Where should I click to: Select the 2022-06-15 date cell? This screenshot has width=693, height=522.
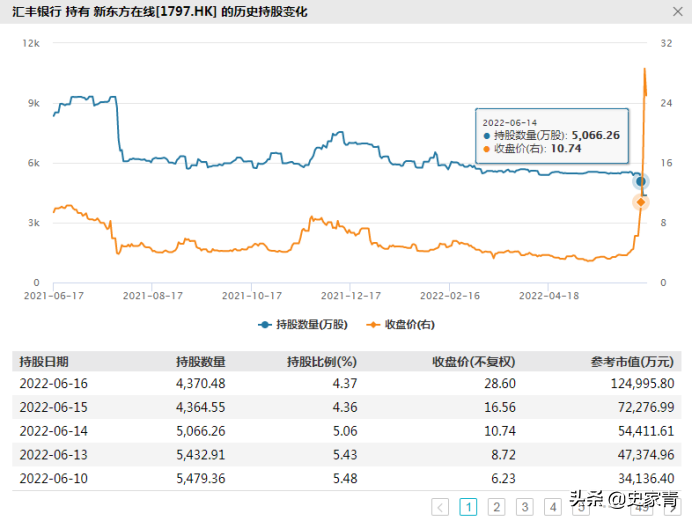53,407
